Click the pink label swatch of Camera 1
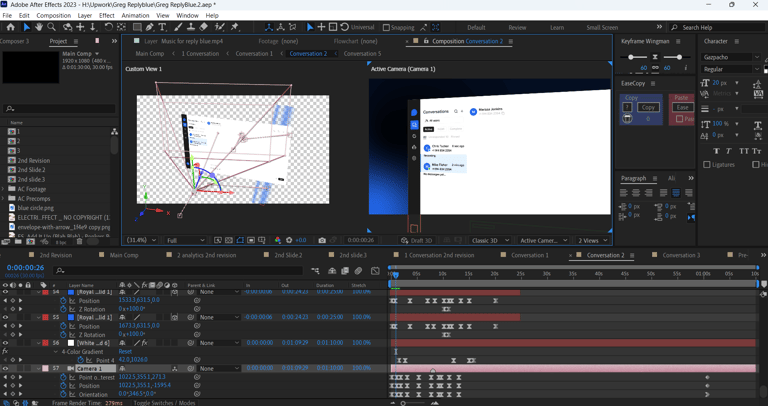The height and width of the screenshot is (406, 768). (46, 368)
